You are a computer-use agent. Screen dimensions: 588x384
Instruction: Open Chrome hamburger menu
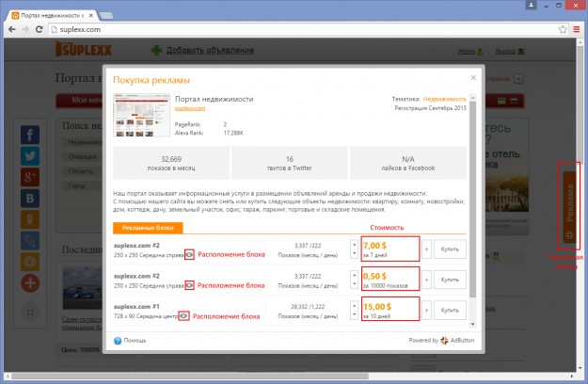(x=576, y=30)
